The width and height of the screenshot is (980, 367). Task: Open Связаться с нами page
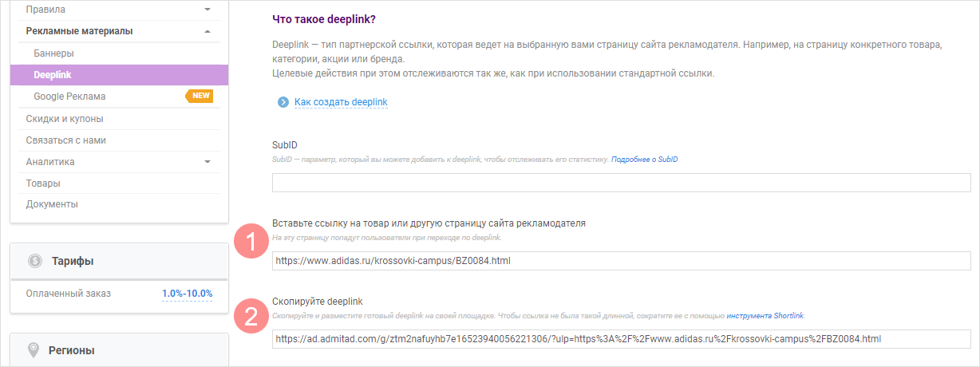point(65,140)
